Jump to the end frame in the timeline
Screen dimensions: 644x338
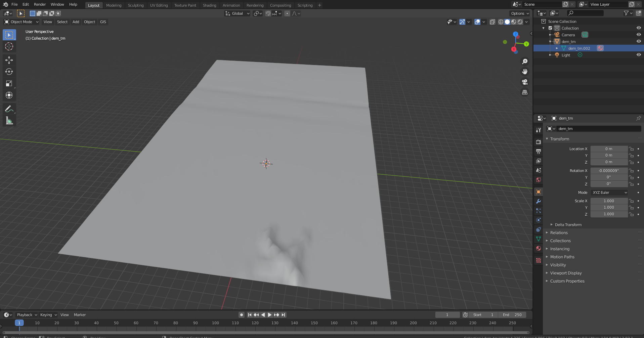(283, 315)
